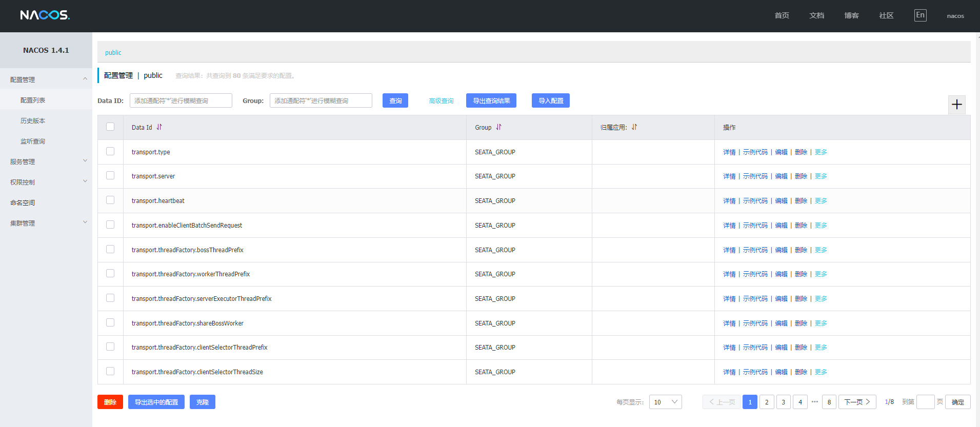Select the transport.heartbeat row checkbox
Image resolution: width=980 pixels, height=427 pixels.
(110, 200)
